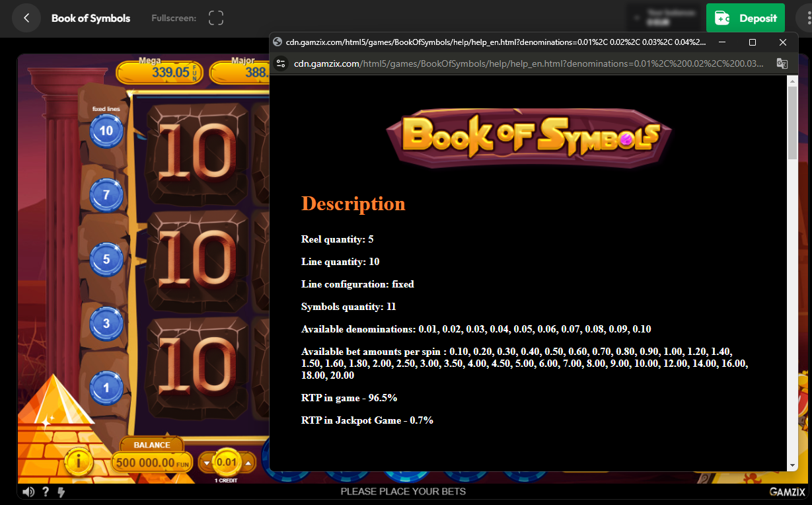Minimize the help popup window

pos(722,42)
